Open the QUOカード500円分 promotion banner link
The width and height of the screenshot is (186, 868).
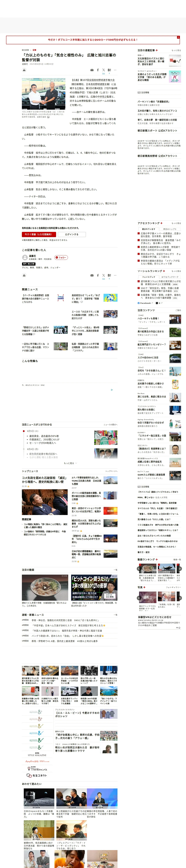93,40
